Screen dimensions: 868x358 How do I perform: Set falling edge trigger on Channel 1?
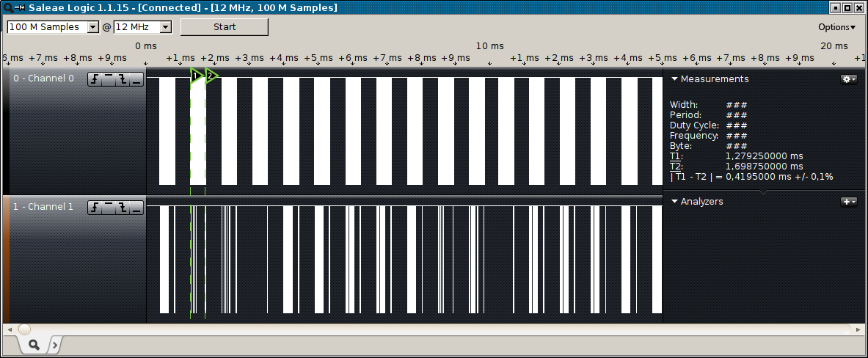pos(123,208)
